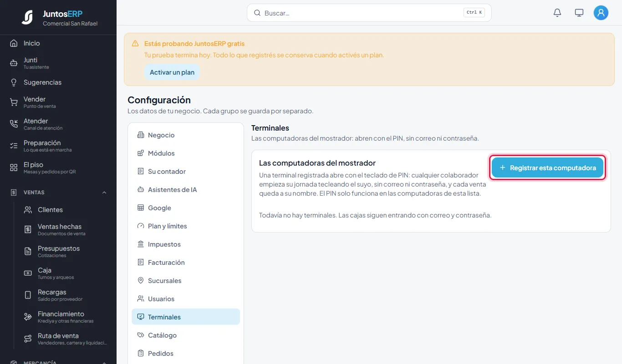Screen dimensions: 622x364
Task: Click Registrar esta computadora button
Action: click(547, 168)
